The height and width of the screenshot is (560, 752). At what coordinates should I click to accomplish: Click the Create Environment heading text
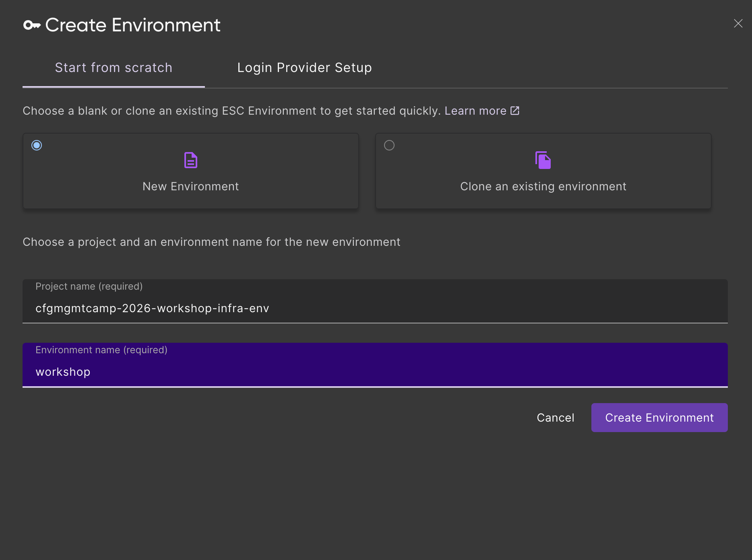[133, 25]
